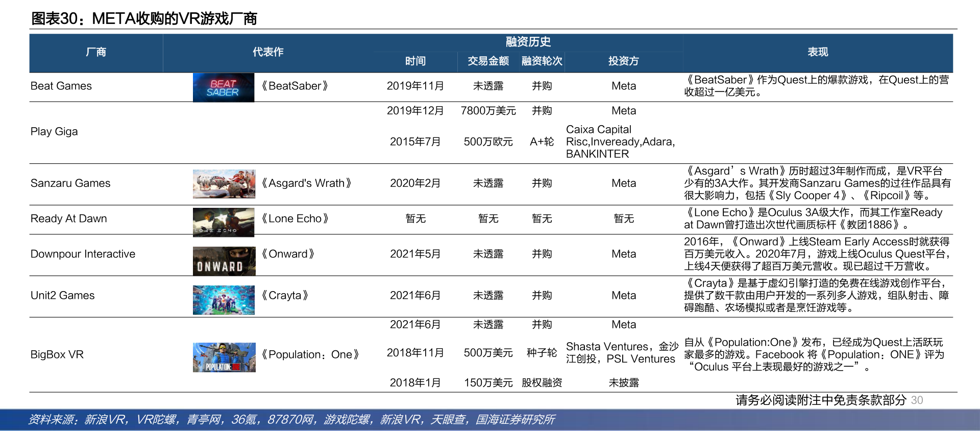The image size is (980, 431).
Task: Click the 2015年7月 date cell
Action: pyautogui.click(x=415, y=141)
